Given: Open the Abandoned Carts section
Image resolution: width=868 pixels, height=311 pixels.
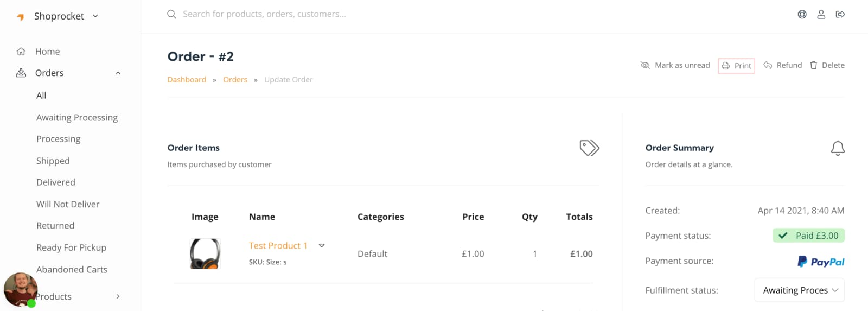Looking at the screenshot, I should pos(72,269).
